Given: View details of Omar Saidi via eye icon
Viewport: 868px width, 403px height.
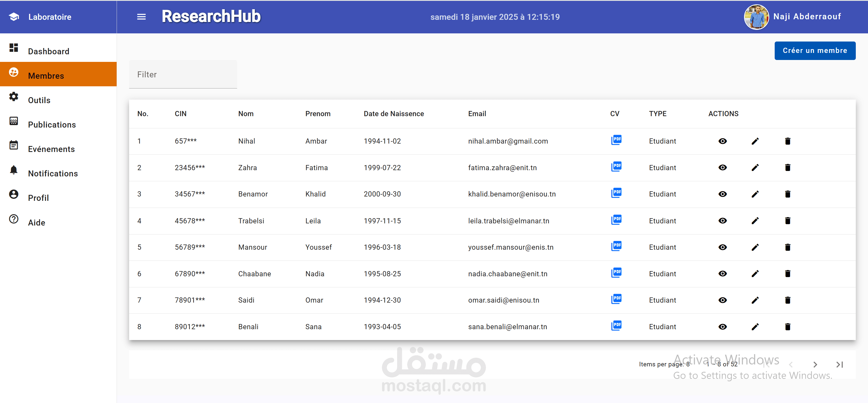Looking at the screenshot, I should click(722, 300).
